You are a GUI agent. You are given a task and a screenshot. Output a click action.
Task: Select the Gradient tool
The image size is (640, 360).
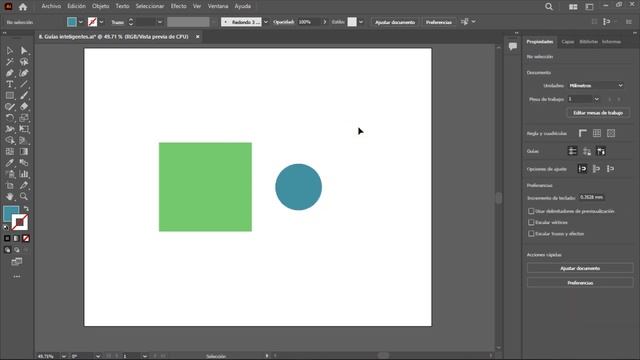[24, 151]
